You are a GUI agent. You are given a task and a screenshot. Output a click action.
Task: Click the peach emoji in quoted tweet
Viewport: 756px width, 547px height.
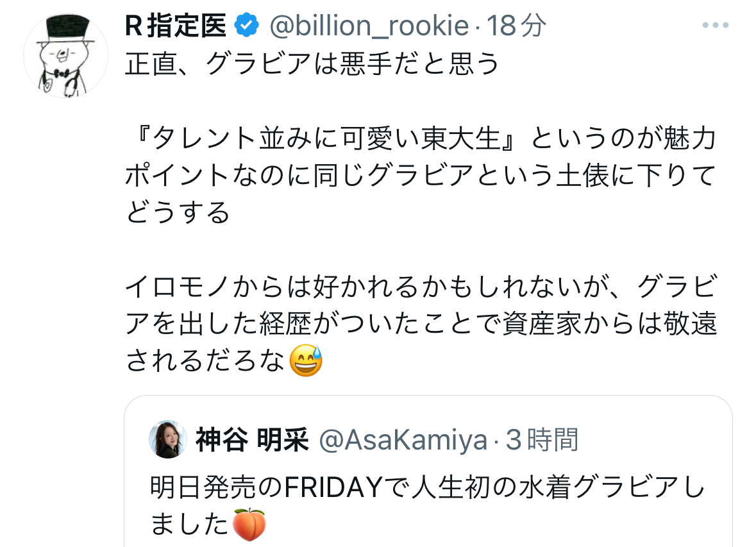click(249, 524)
